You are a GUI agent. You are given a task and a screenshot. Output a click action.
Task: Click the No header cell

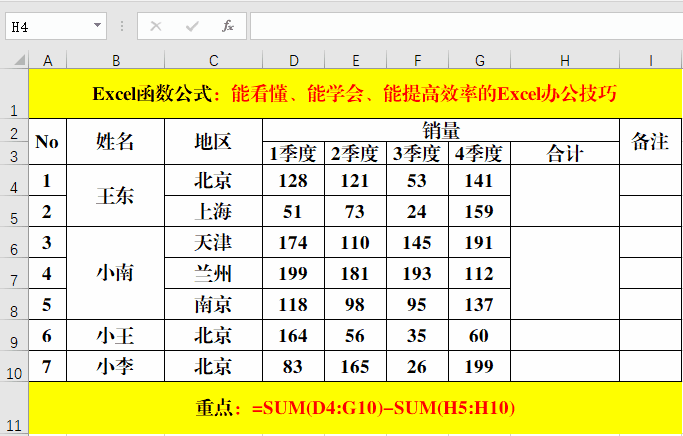(47, 142)
